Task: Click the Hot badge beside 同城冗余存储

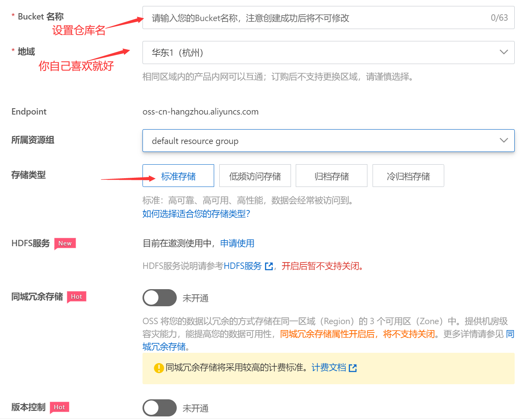Action: tap(76, 297)
